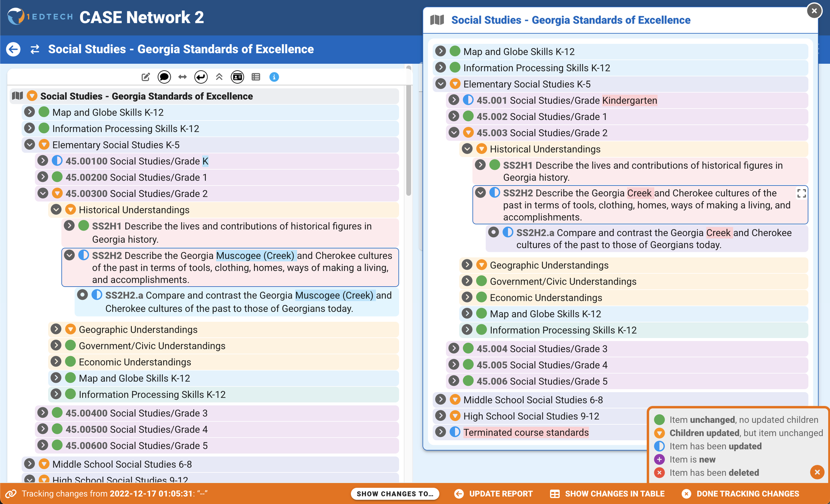Open comments via speech bubble icon

point(164,77)
